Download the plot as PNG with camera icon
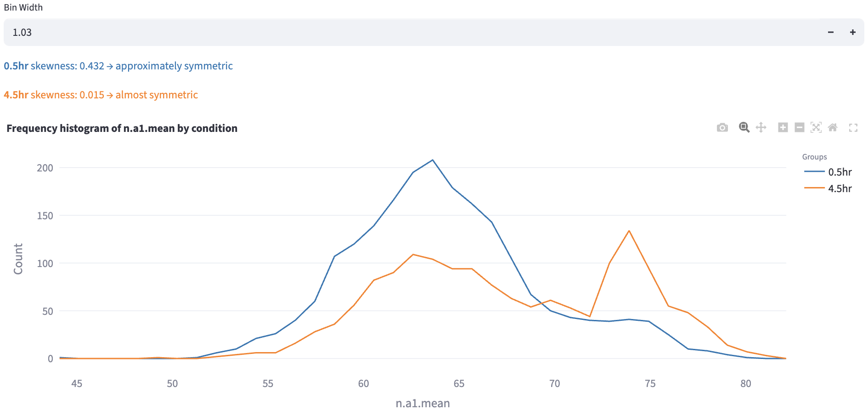This screenshot has width=868, height=410. [722, 128]
